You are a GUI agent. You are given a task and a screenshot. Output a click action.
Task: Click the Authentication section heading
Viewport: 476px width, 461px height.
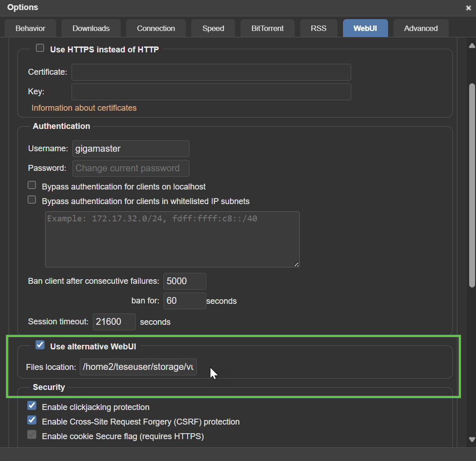[x=61, y=126]
